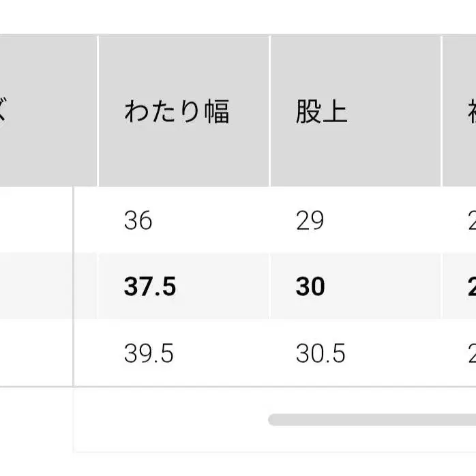Click the empty left cell of the 39.5 row
This screenshot has width=476, height=476.
point(35,353)
